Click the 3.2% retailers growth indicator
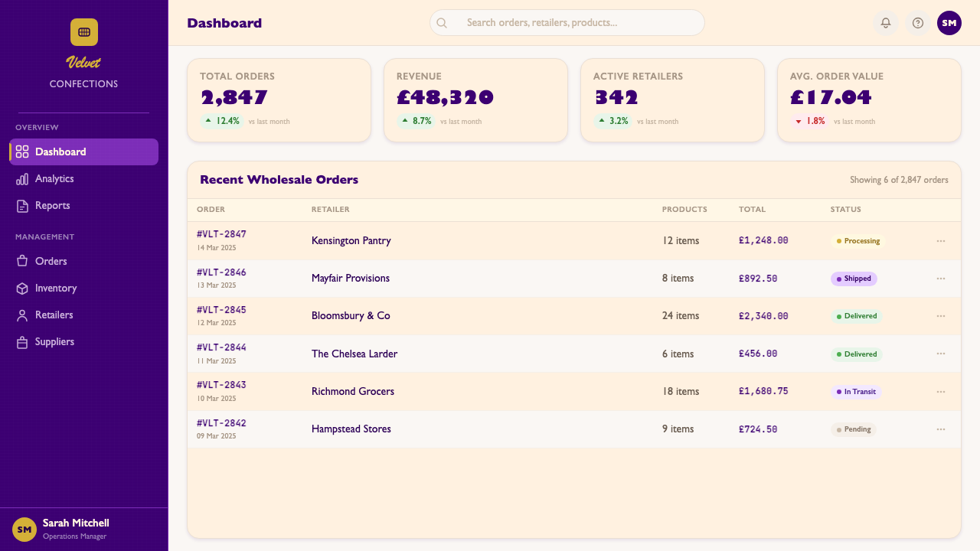This screenshot has height=551, width=980. 613,121
